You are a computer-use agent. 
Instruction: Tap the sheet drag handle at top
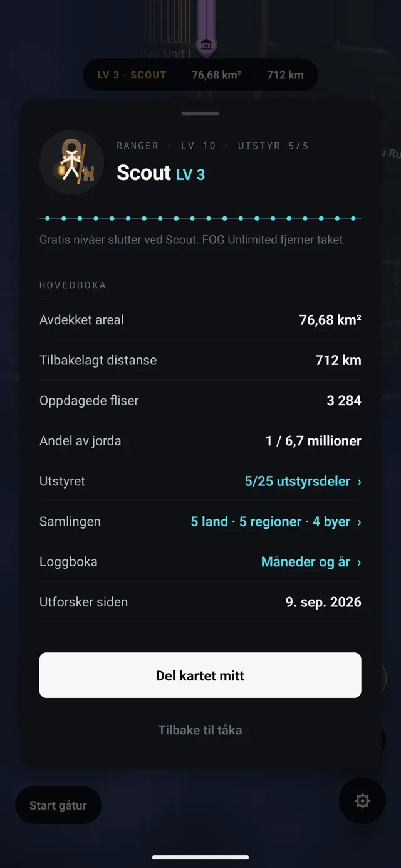pos(200,114)
